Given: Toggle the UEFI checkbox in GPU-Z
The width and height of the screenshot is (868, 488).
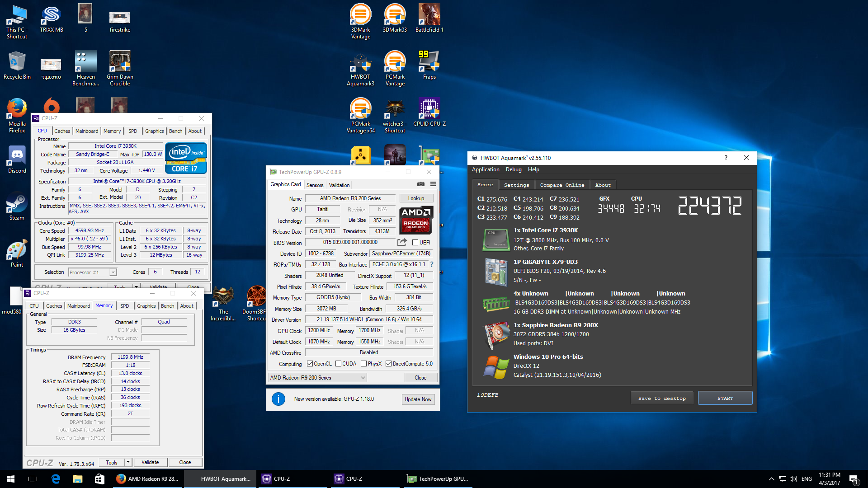Looking at the screenshot, I should [415, 243].
